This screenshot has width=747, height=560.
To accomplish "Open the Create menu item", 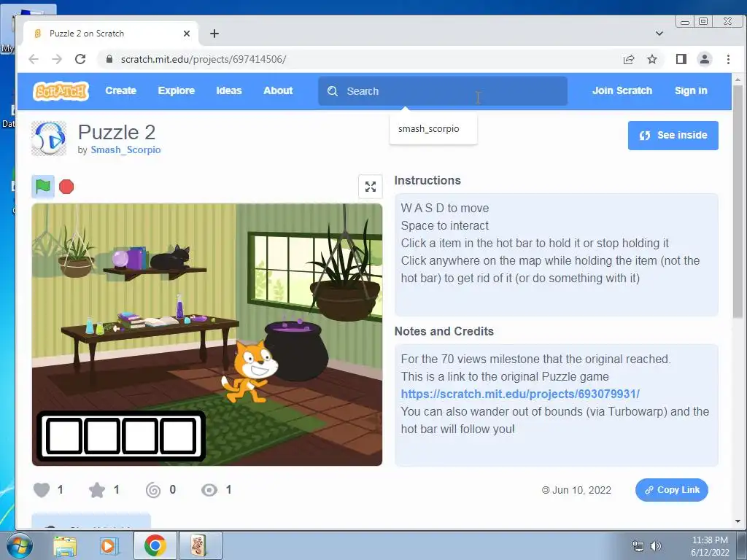I will [120, 90].
